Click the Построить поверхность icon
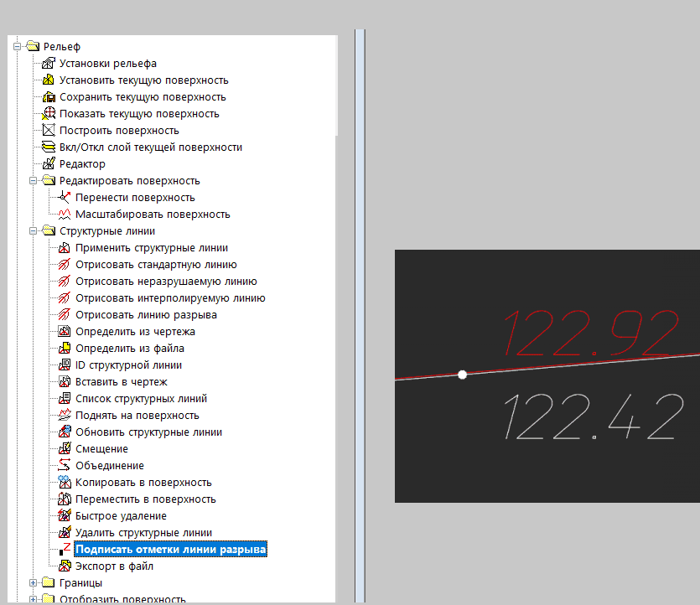Image resolution: width=700 pixels, height=605 pixels. [x=49, y=131]
